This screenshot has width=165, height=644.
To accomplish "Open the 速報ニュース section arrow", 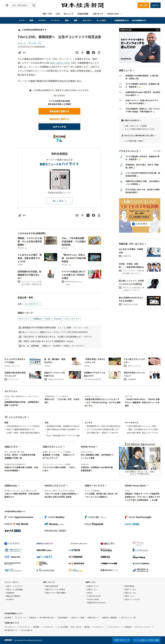I will (x=126, y=70).
